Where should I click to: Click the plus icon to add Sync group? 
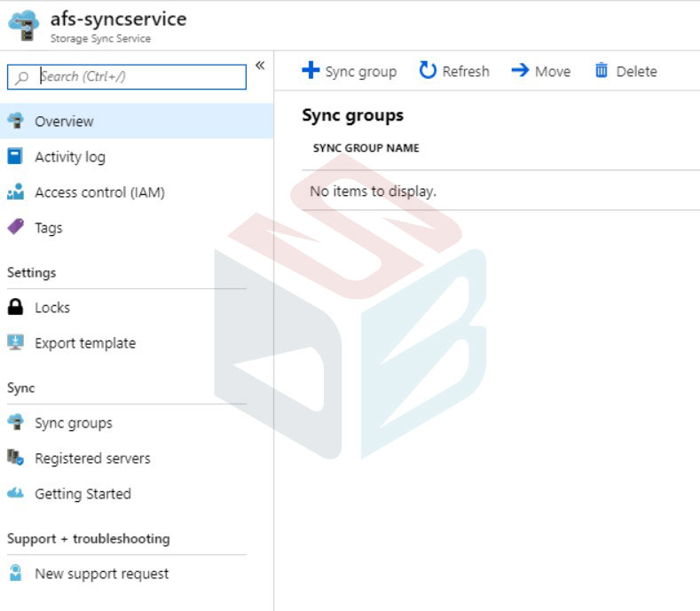tap(311, 70)
